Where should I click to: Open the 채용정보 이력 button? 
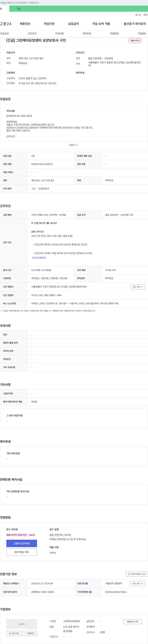click(x=132, y=621)
